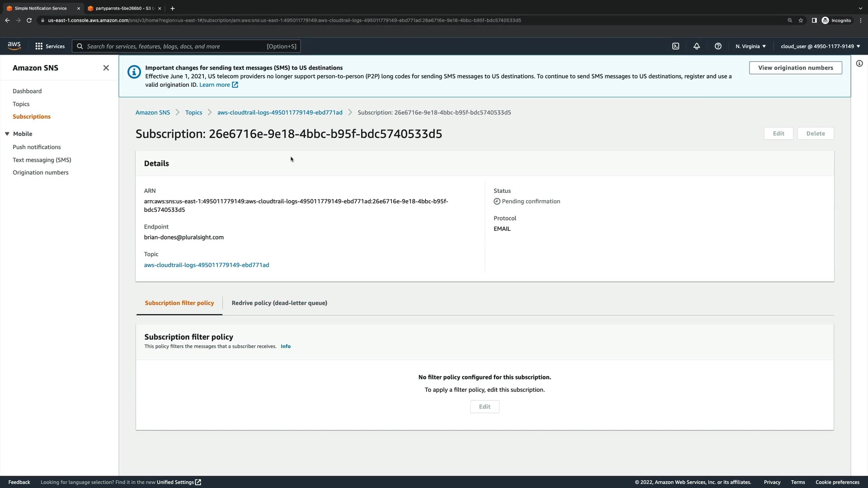
Task: Open AWS CloudShell terminal icon
Action: coord(675,46)
